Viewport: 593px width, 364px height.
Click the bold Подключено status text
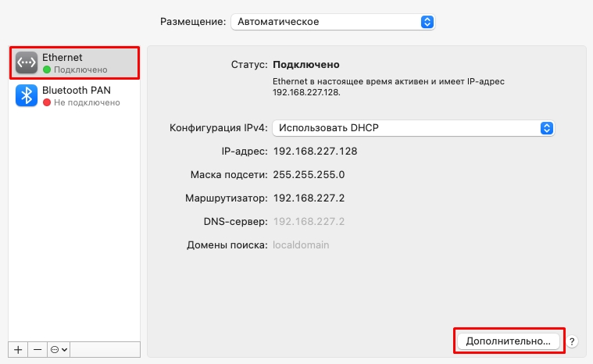306,65
